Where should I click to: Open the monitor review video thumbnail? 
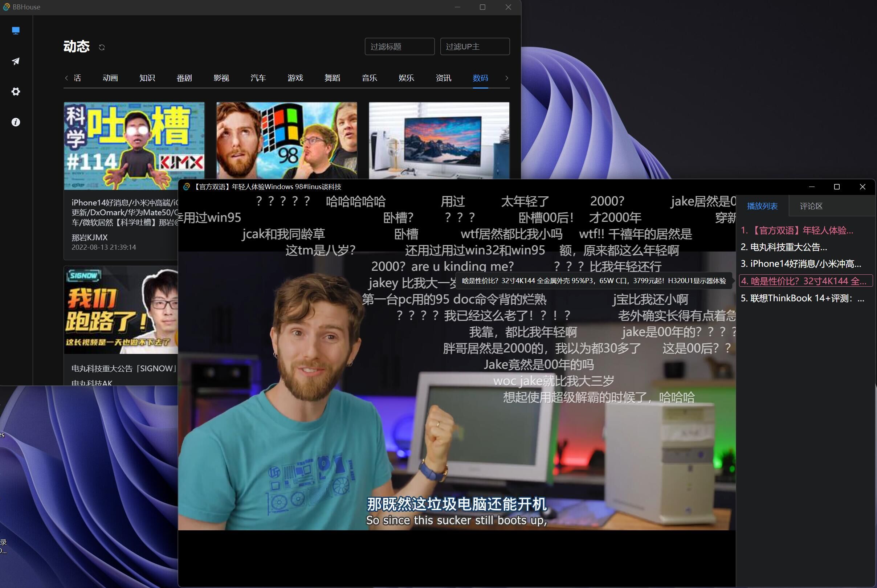(439, 140)
